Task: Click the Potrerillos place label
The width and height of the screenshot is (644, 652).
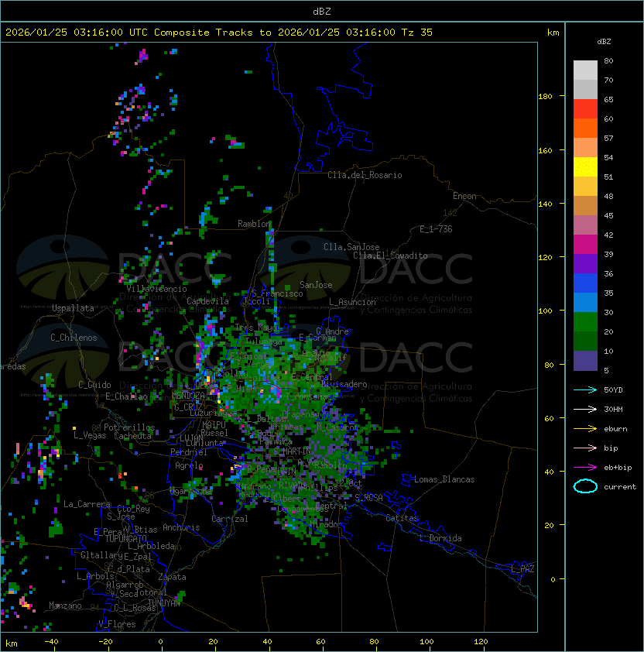Action: pos(129,427)
